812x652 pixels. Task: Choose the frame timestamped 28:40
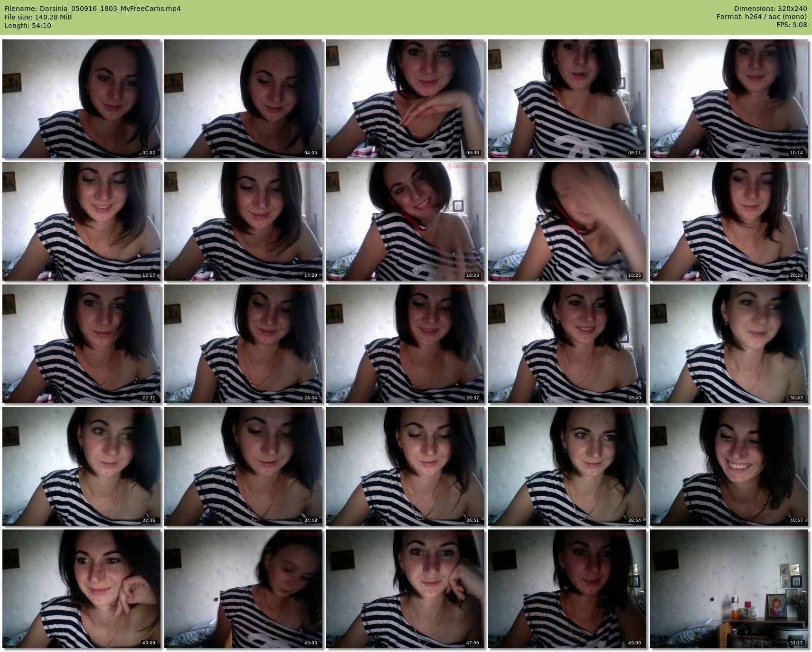567,344
